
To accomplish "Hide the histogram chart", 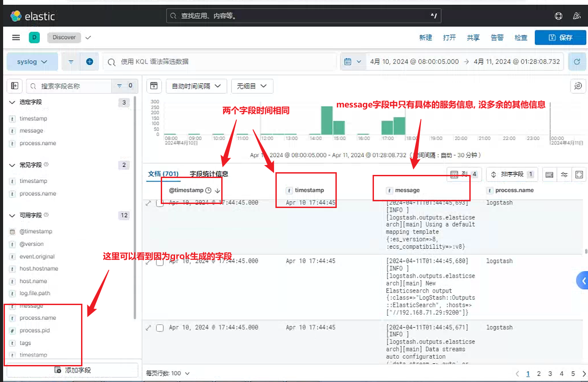I will [x=154, y=86].
